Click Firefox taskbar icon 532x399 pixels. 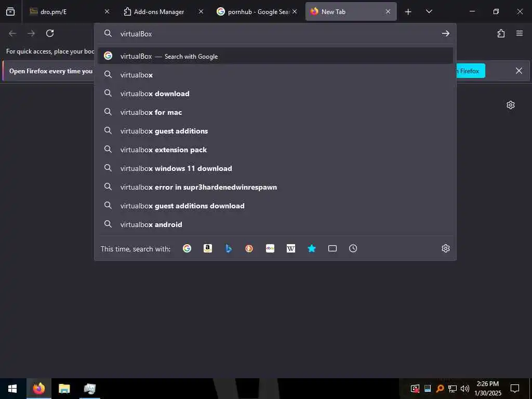tap(38, 389)
